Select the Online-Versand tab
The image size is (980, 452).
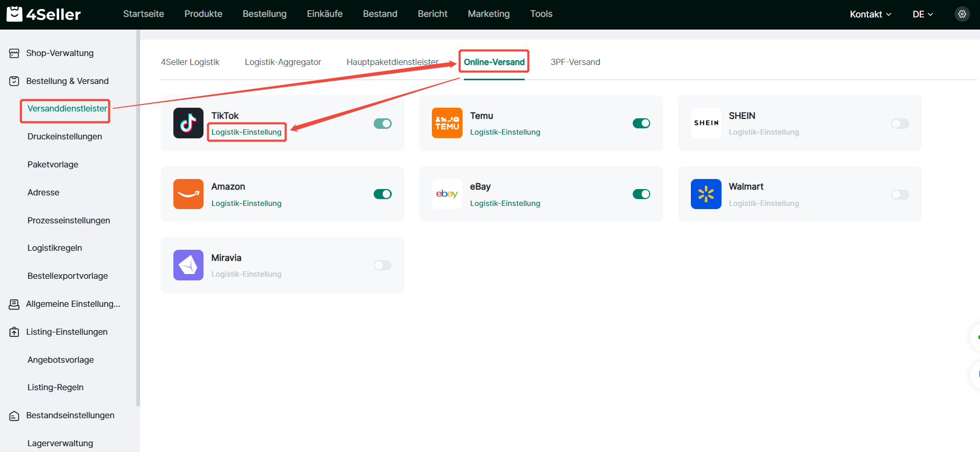(494, 62)
